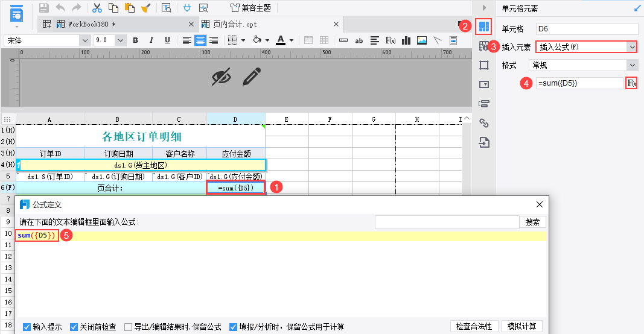Image resolution: width=644 pixels, height=334 pixels.
Task: Insert formula via toolbar F(x) icon
Action: tap(390, 40)
